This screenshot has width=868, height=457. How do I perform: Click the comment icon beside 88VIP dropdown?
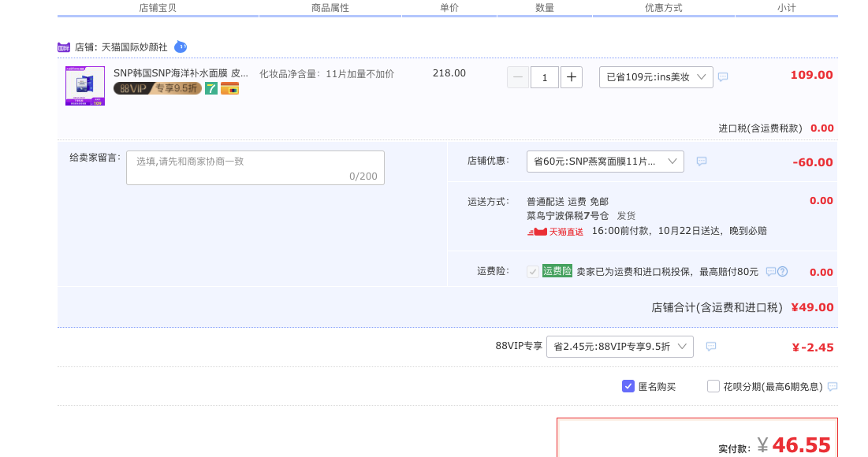click(711, 347)
